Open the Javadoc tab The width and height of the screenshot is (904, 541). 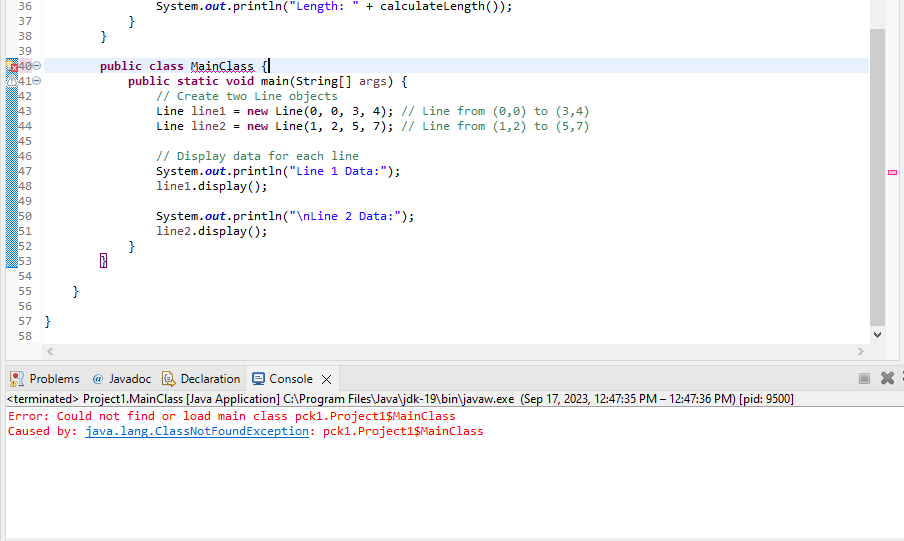tap(122, 379)
